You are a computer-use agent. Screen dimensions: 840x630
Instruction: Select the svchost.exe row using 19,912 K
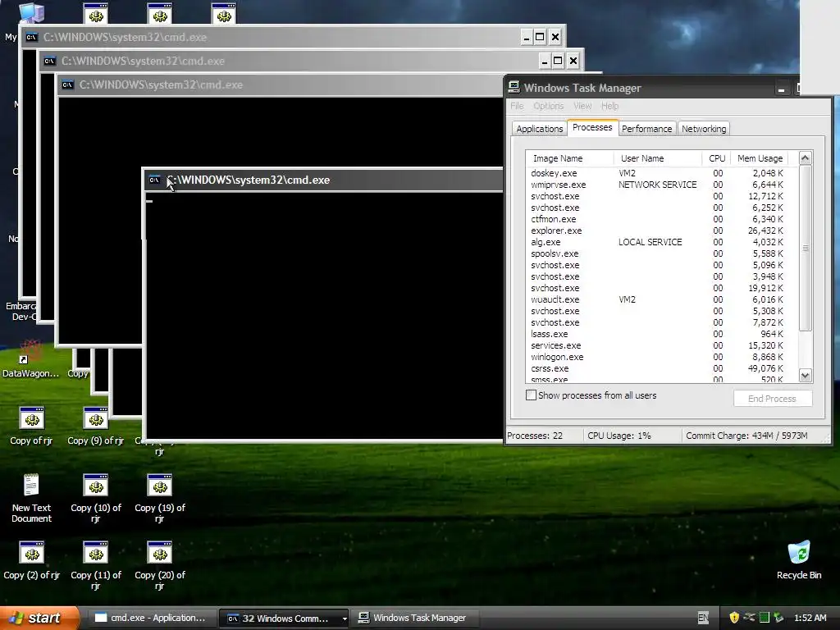click(657, 288)
